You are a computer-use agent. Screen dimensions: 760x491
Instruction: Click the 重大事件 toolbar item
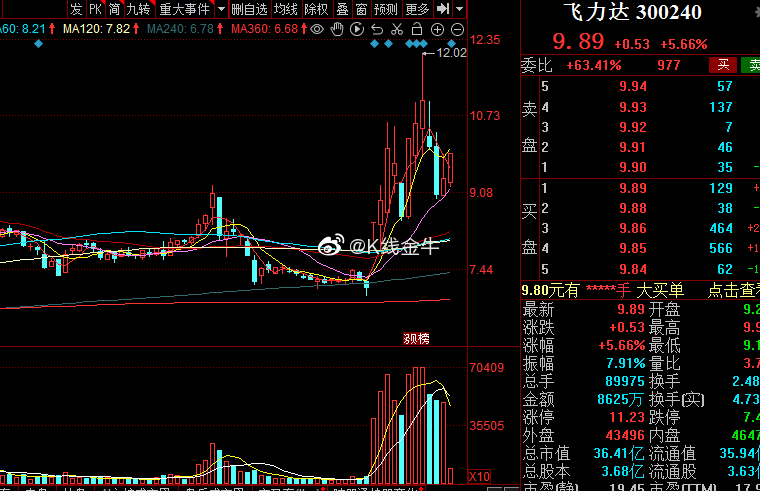[x=183, y=9]
